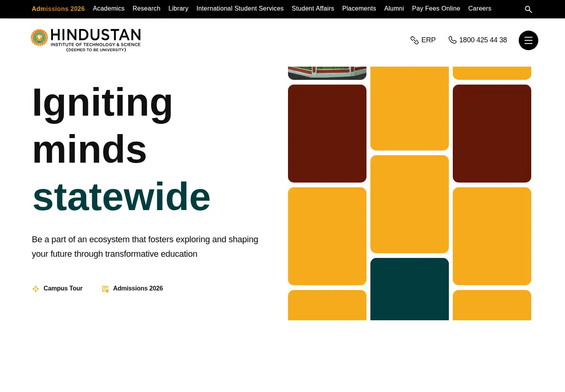The width and height of the screenshot is (565, 392).
Task: Click the dark teal tile
Action: tap(410, 289)
